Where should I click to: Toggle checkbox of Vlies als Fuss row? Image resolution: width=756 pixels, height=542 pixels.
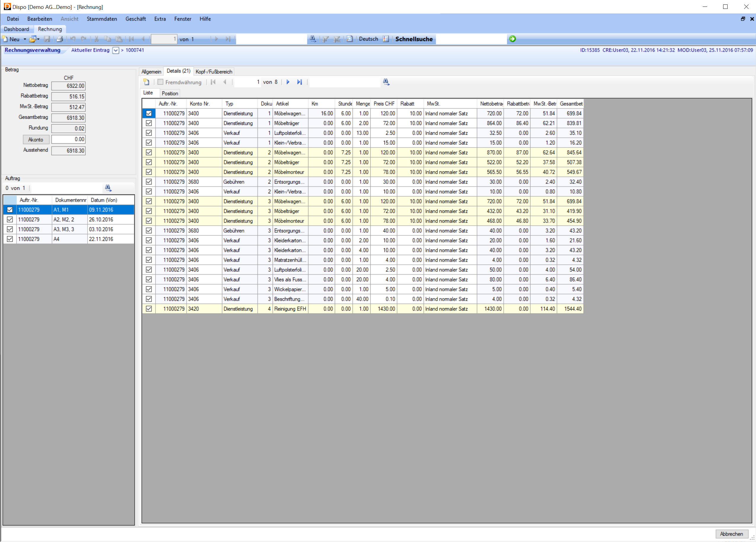tap(149, 280)
